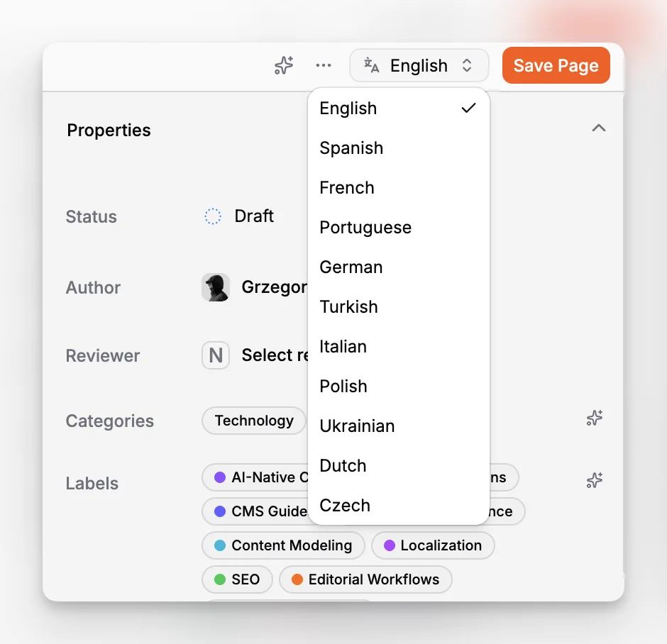Click the Reviewer property label
This screenshot has height=644, width=667.
point(102,355)
